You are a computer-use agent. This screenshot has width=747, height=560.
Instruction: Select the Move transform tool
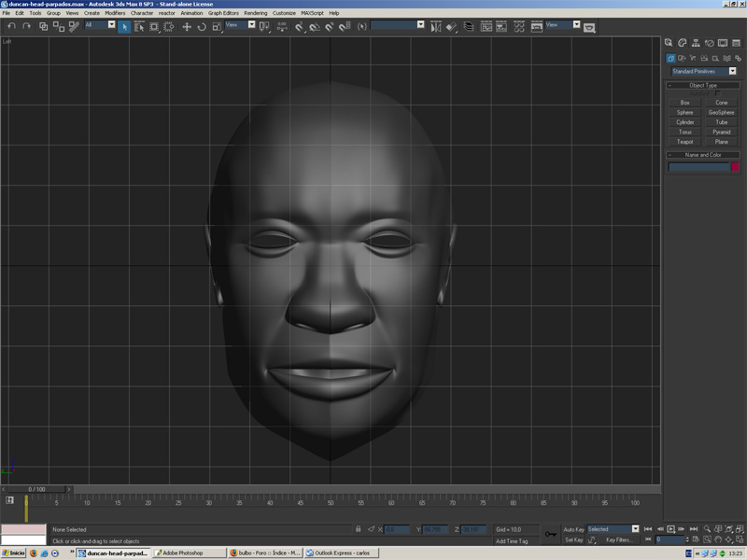pyautogui.click(x=186, y=27)
